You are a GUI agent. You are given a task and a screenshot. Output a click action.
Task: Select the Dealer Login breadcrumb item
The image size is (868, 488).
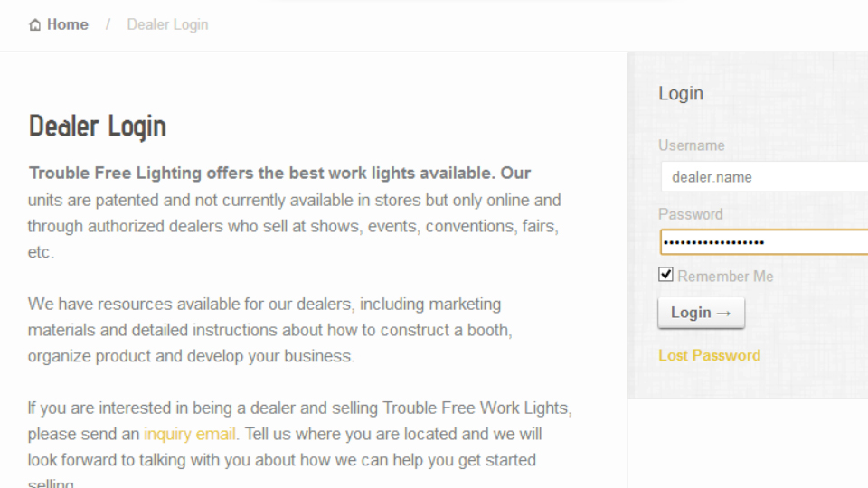pos(167,24)
